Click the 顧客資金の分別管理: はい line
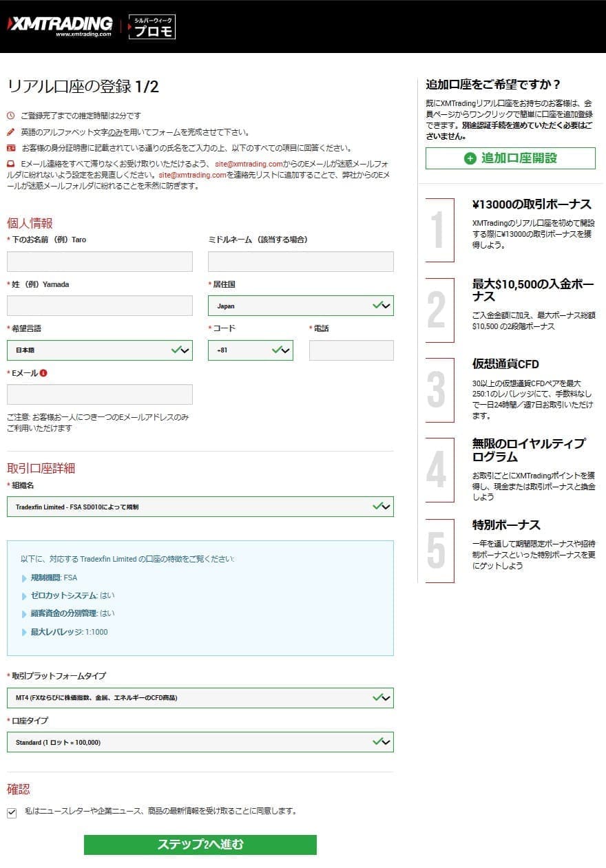The width and height of the screenshot is (606, 868). (x=72, y=613)
